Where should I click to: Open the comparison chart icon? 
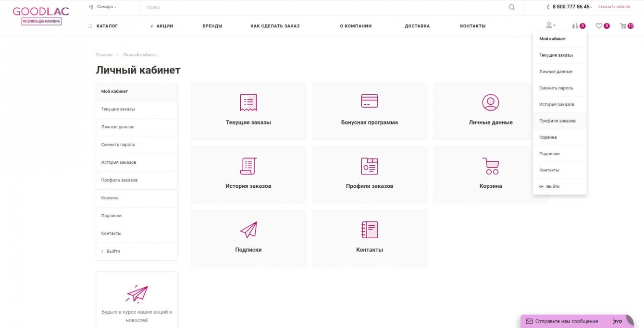click(x=575, y=26)
